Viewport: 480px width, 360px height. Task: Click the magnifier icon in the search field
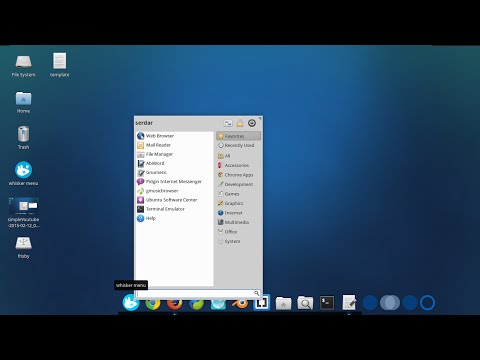256,293
